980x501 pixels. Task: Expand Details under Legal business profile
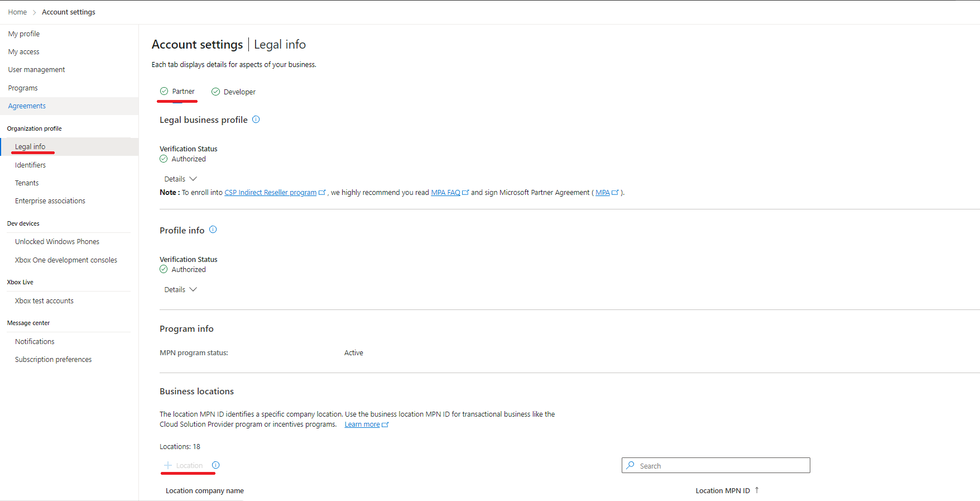coord(180,179)
